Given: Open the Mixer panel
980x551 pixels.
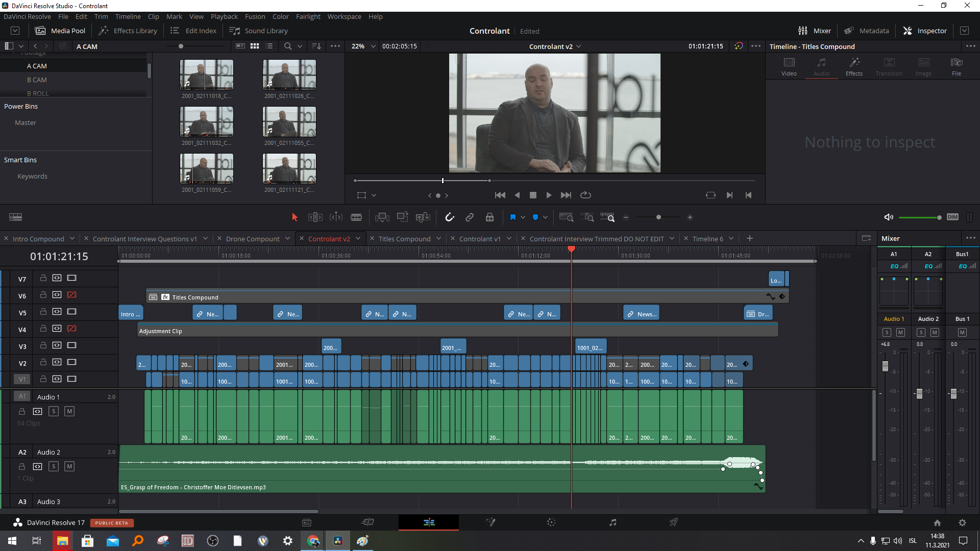Looking at the screenshot, I should pos(815,31).
